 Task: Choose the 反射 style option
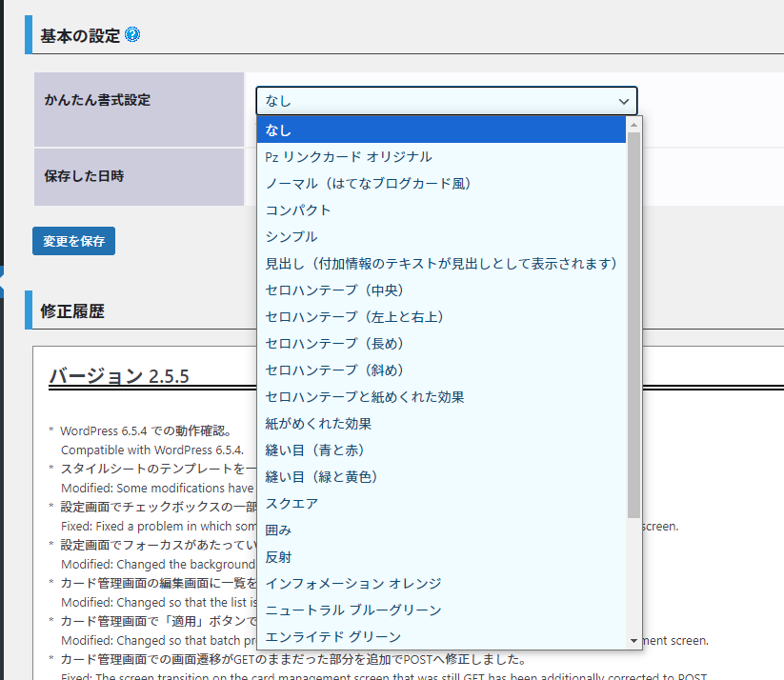click(x=278, y=556)
